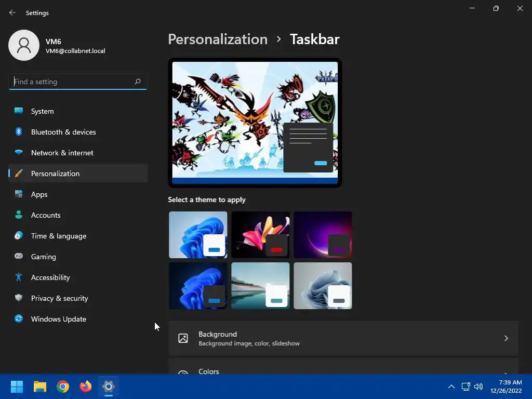Focus the Find a setting field

78,82
